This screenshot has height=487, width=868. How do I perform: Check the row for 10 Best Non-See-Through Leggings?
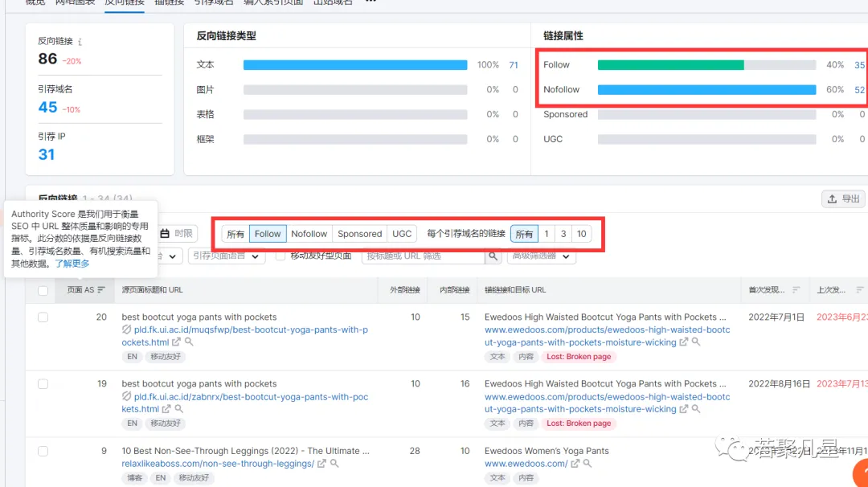point(43,451)
